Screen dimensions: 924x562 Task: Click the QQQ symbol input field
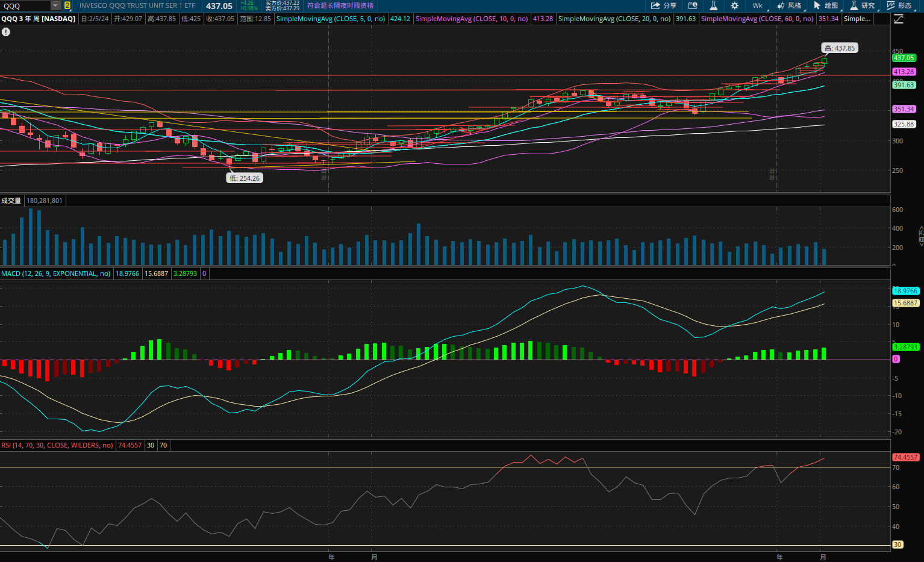click(x=25, y=5)
